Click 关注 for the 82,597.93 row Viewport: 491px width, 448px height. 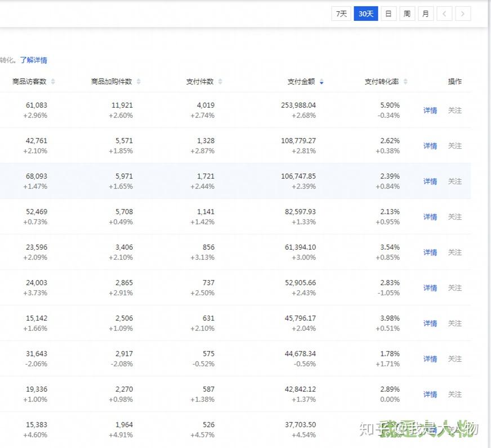click(454, 217)
